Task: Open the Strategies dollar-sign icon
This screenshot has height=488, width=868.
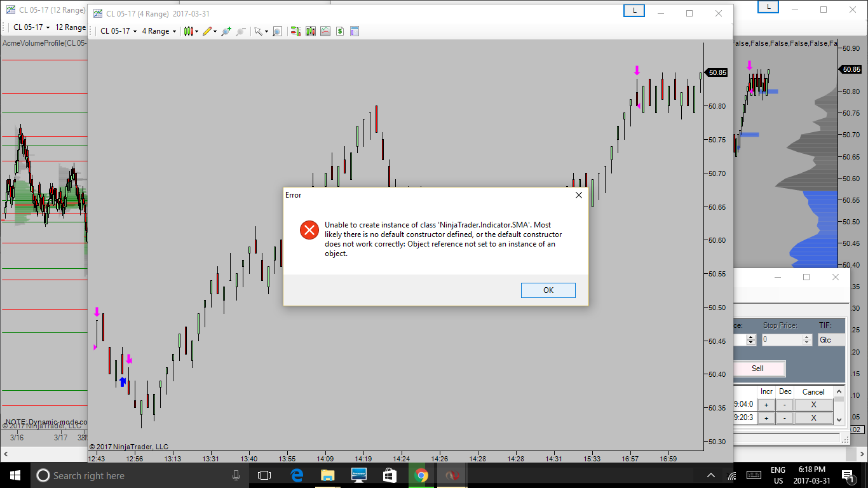Action: (340, 31)
